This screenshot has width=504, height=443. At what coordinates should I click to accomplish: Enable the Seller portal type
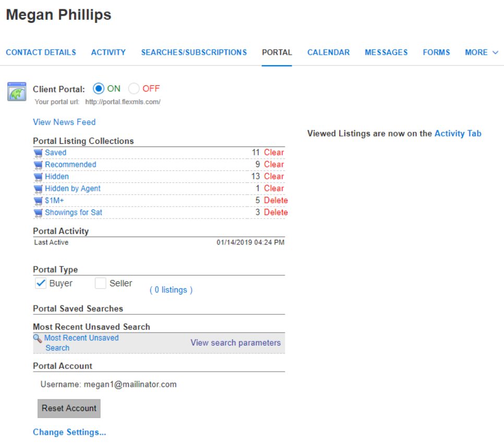[x=100, y=283]
